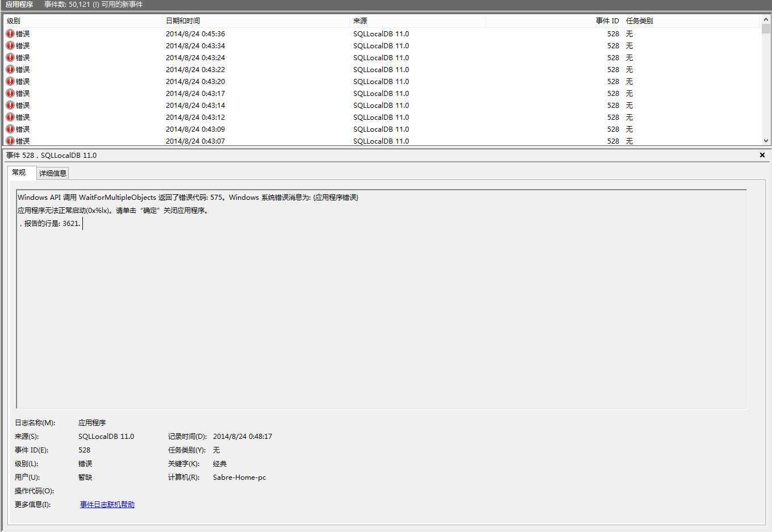Click the 日志名称 value 应用程序
The height and width of the screenshot is (532, 772).
point(92,422)
